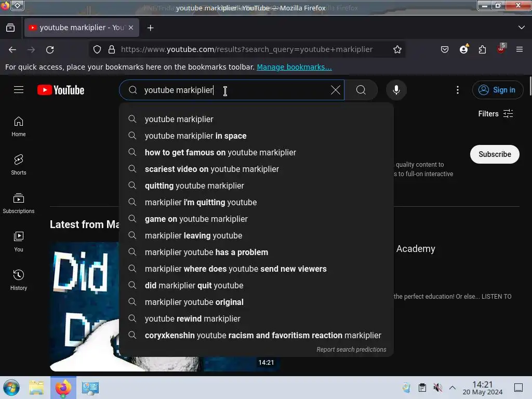The image size is (532, 399).
Task: Open the YouTube guide hamburger menu
Action: click(x=19, y=90)
